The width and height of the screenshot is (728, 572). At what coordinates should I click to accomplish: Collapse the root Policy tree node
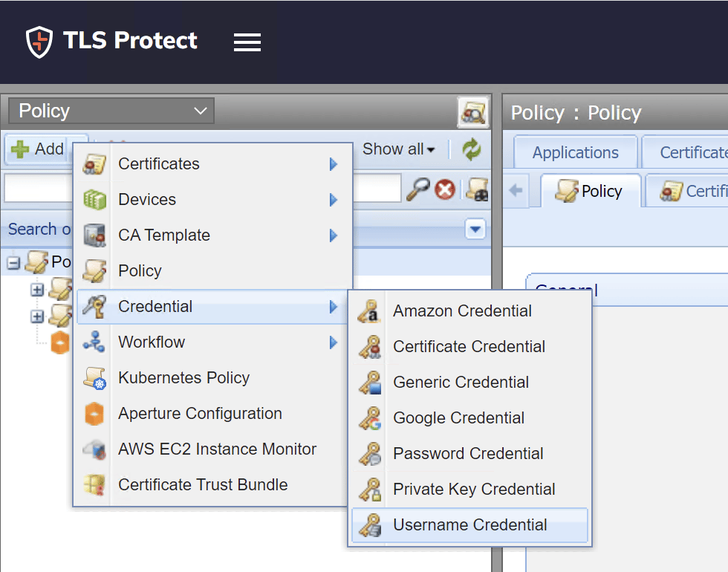click(13, 263)
